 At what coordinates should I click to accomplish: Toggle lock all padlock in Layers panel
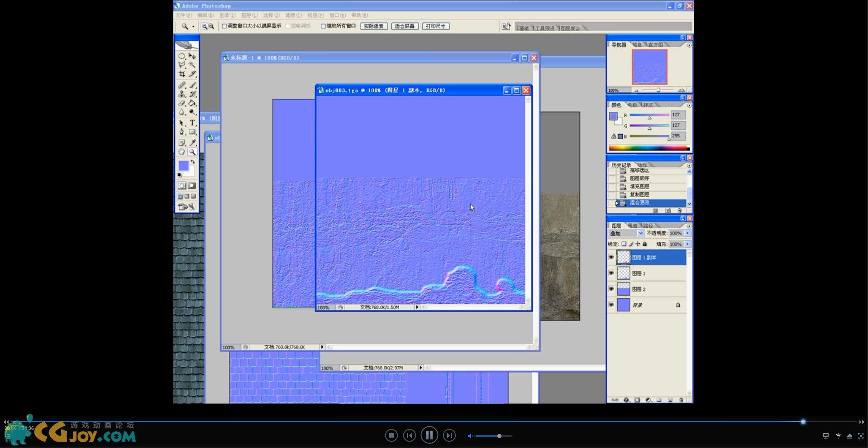pos(644,244)
